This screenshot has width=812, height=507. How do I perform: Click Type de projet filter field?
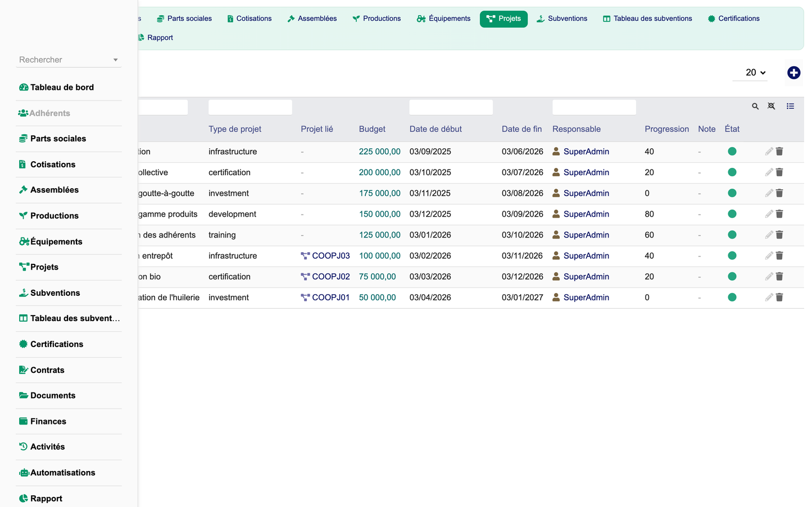tap(250, 107)
